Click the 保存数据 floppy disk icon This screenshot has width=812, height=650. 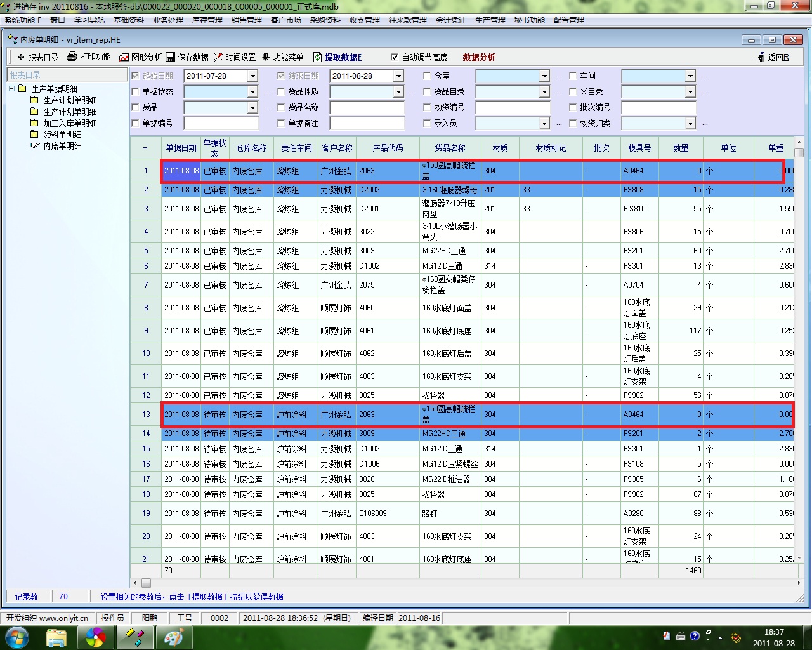(171, 57)
